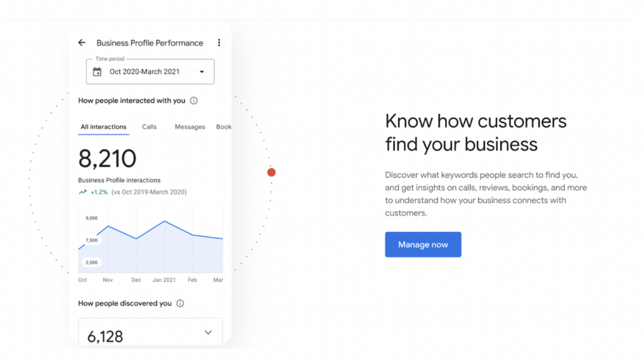Click the 7,500 axis label on chart
The width and height of the screenshot is (644, 360).
click(91, 240)
